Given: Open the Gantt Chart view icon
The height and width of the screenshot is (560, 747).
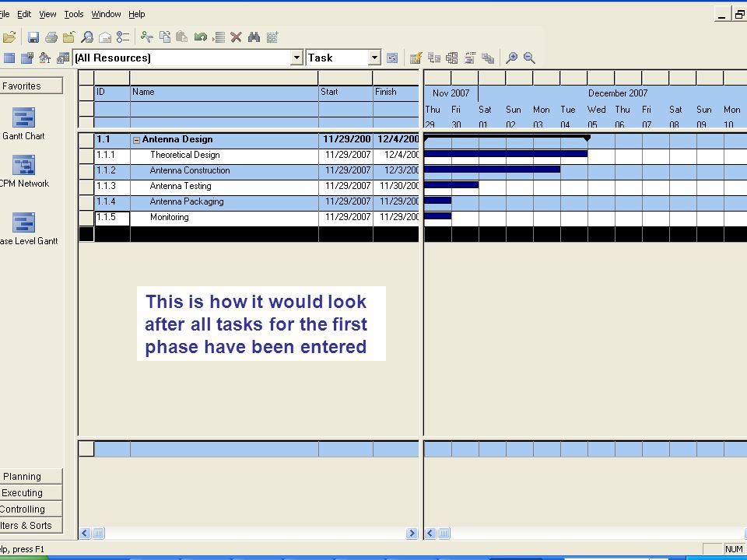Looking at the screenshot, I should [23, 117].
